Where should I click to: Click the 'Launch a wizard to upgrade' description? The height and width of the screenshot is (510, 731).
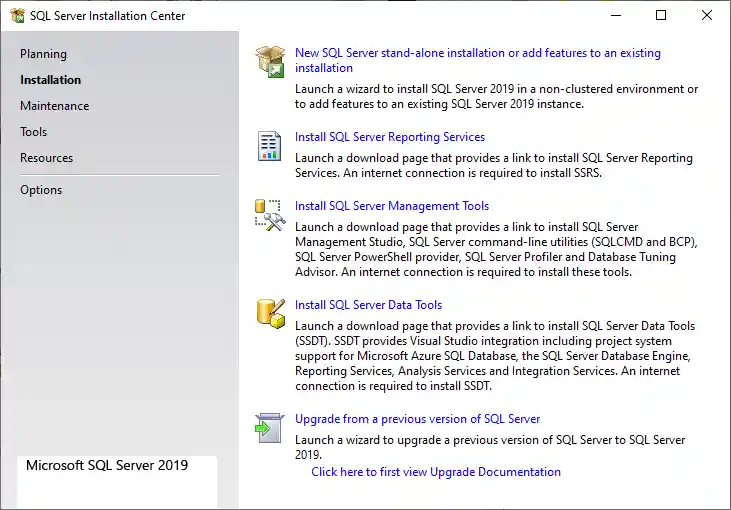click(490, 447)
